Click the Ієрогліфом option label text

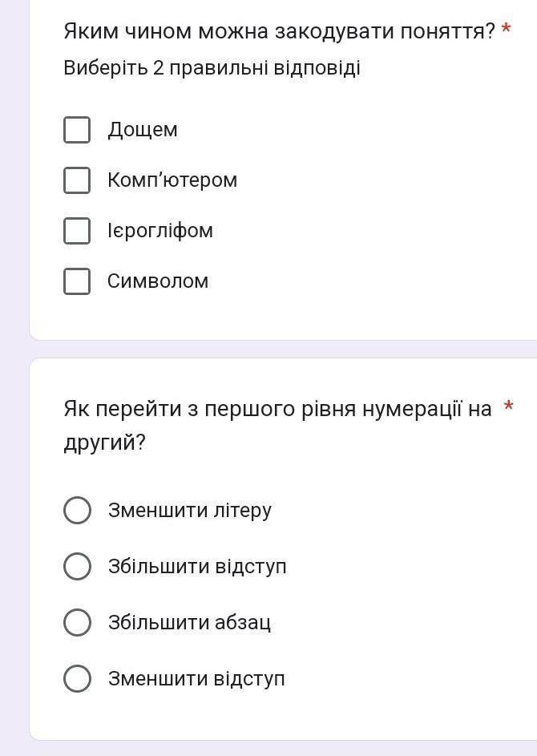(160, 230)
